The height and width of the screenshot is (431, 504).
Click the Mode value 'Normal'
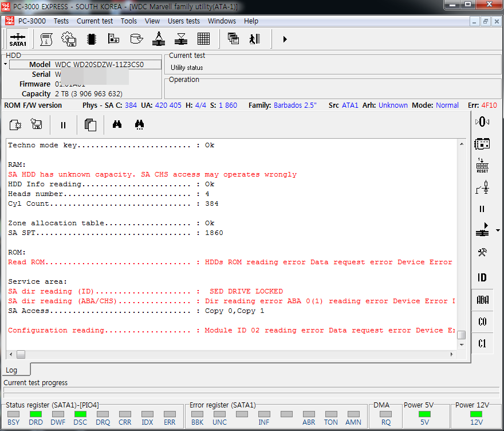point(447,105)
